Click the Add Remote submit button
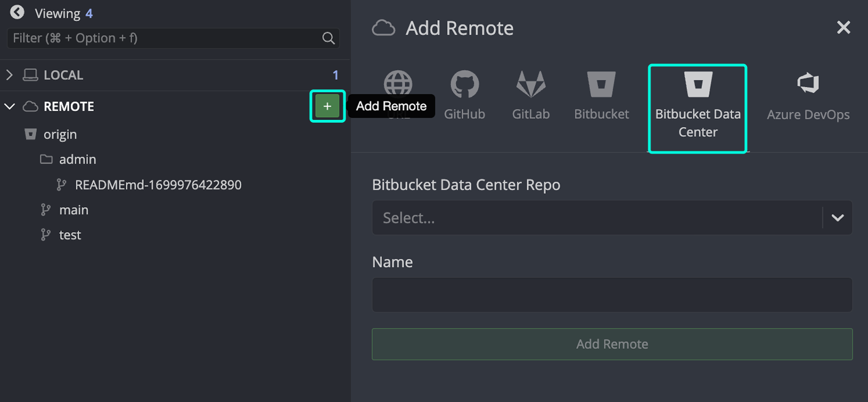868x402 pixels. [x=611, y=344]
